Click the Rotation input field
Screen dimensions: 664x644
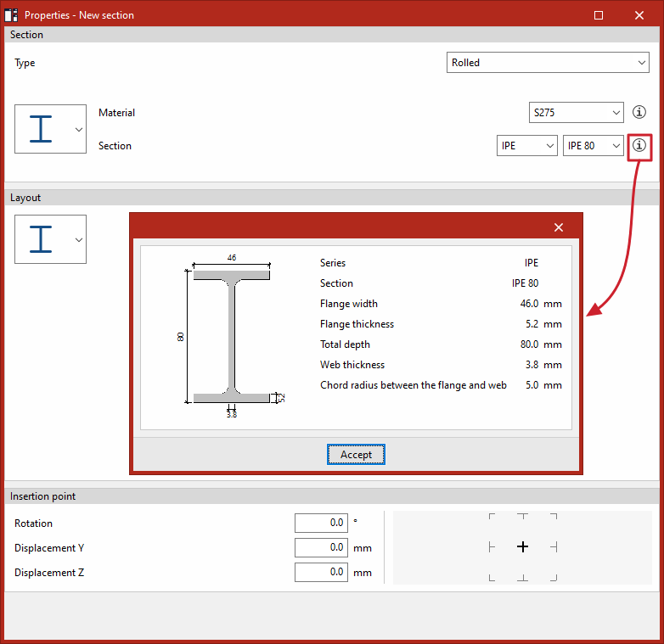click(321, 523)
